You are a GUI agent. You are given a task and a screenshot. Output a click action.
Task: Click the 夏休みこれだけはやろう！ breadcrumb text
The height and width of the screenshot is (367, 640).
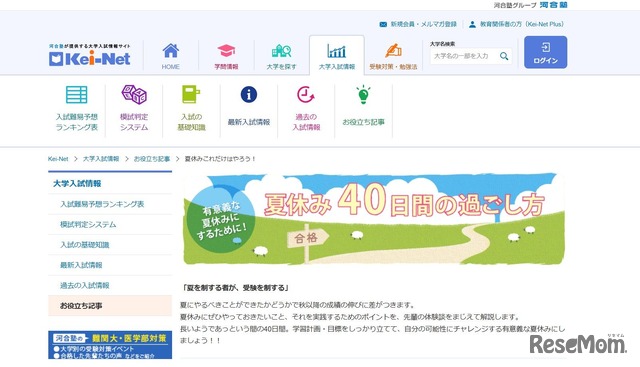coord(220,159)
